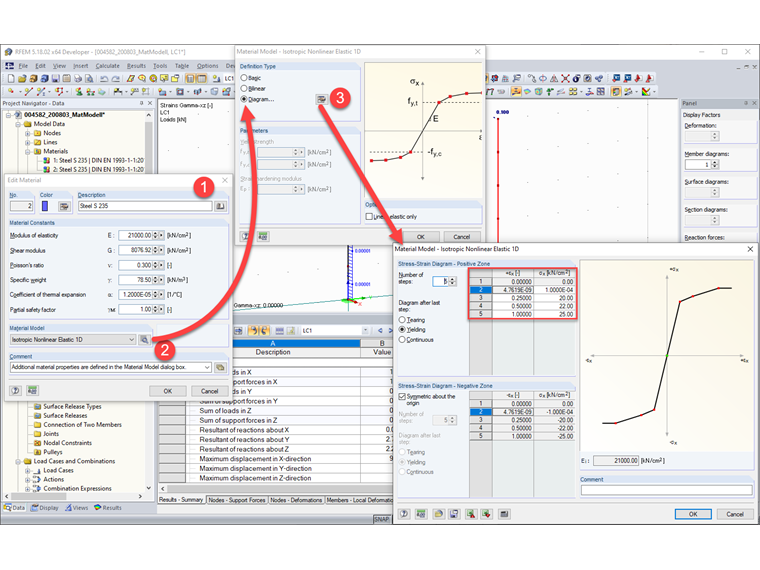Click the help icon in Edit Material dialog
This screenshot has height=570, width=760.
coord(16,391)
